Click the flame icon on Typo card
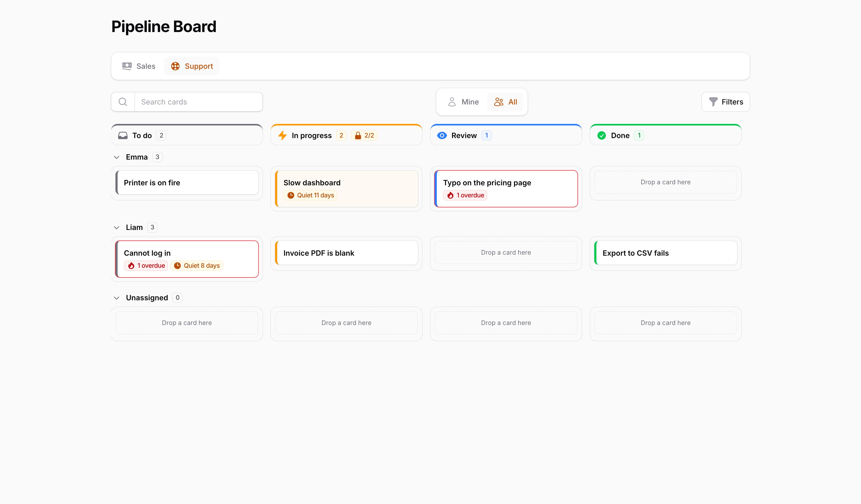The width and height of the screenshot is (861, 504). pyautogui.click(x=450, y=196)
